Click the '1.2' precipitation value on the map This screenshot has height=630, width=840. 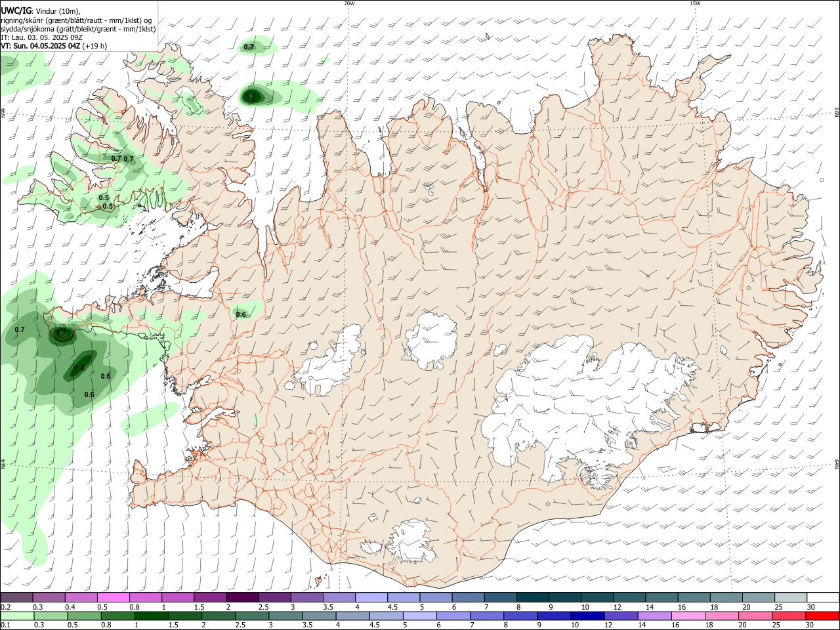coord(79,367)
